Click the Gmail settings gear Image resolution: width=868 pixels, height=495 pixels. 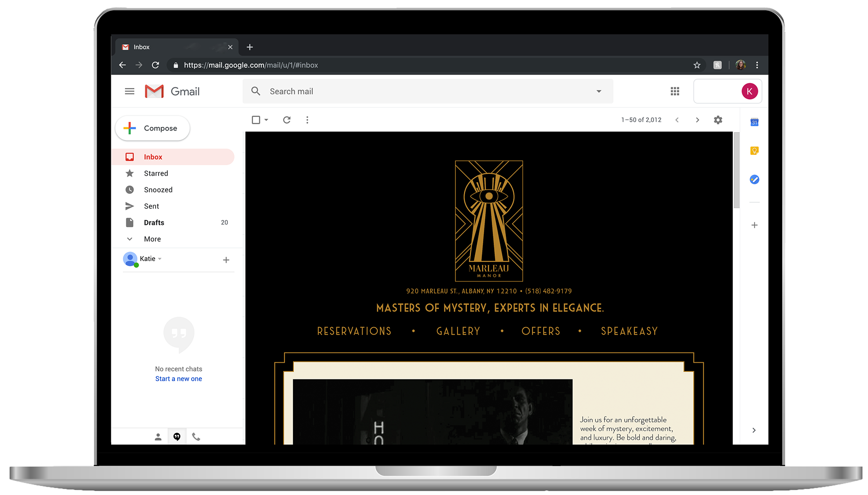coord(718,120)
